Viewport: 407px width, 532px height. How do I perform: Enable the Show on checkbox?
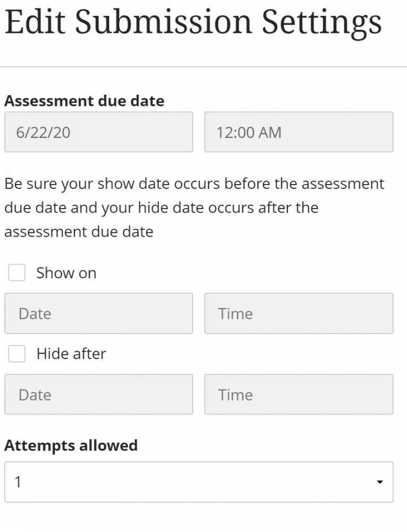[17, 273]
